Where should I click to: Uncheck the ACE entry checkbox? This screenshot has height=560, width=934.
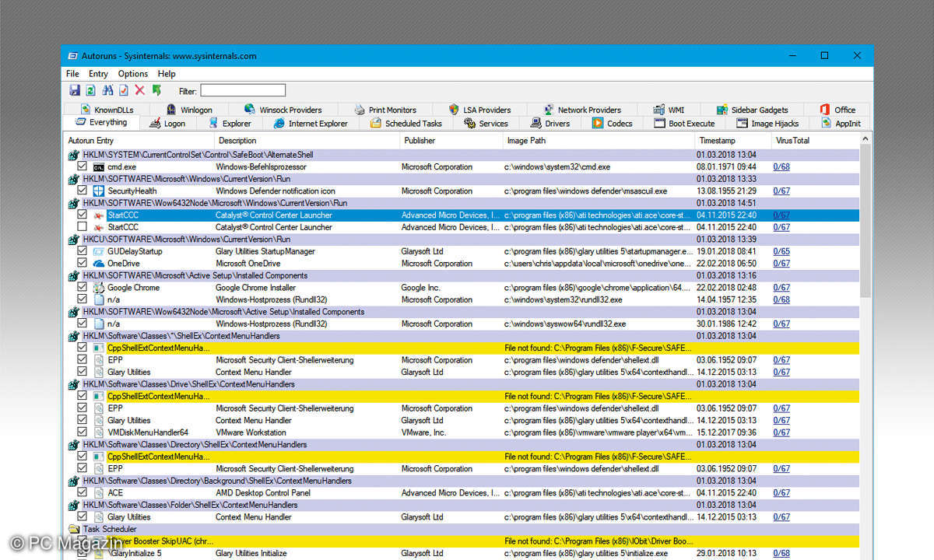tap(83, 493)
